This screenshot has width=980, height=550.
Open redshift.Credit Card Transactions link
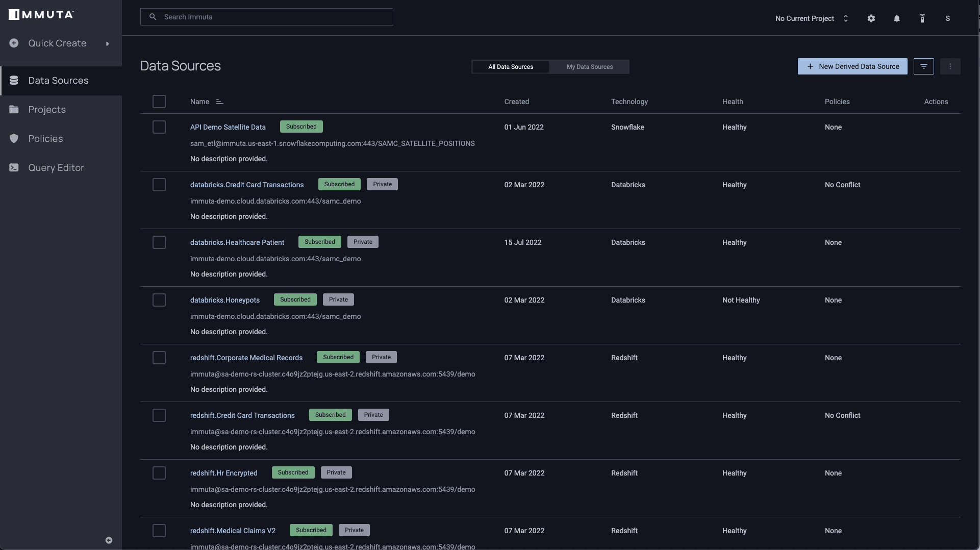click(x=242, y=415)
